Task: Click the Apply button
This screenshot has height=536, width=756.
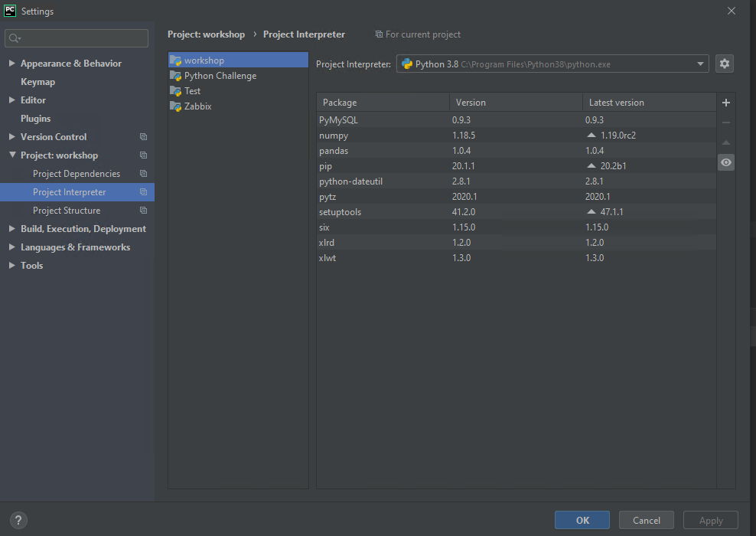Action: [711, 520]
